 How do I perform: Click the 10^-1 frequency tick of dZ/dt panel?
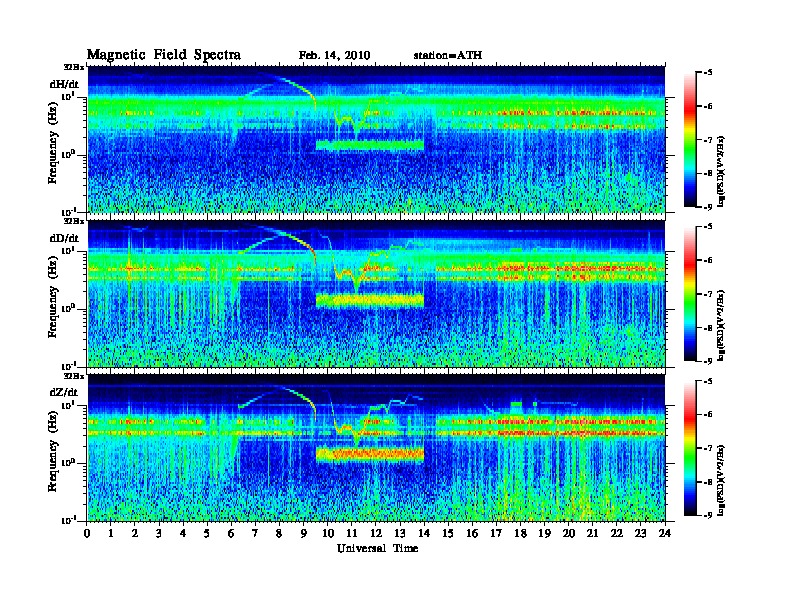68,520
